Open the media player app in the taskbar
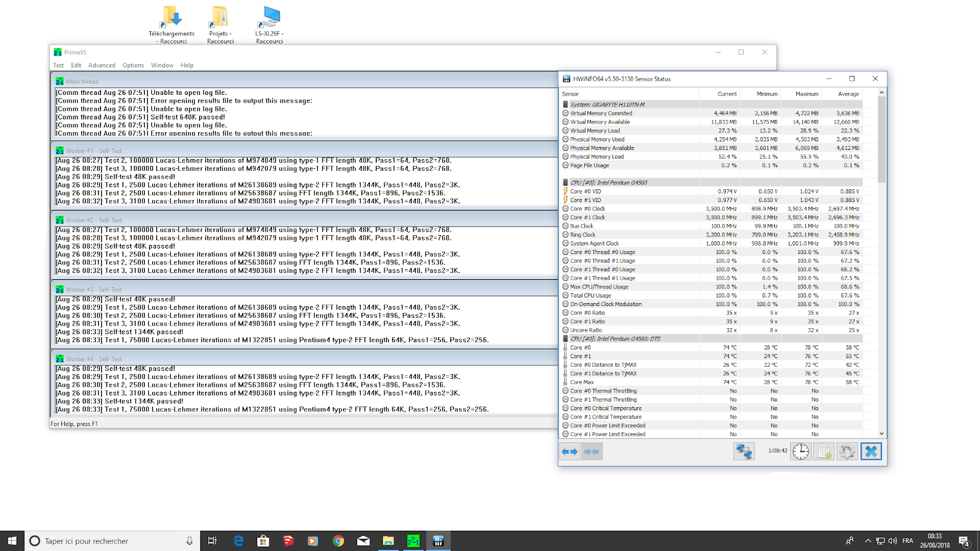 (313, 541)
